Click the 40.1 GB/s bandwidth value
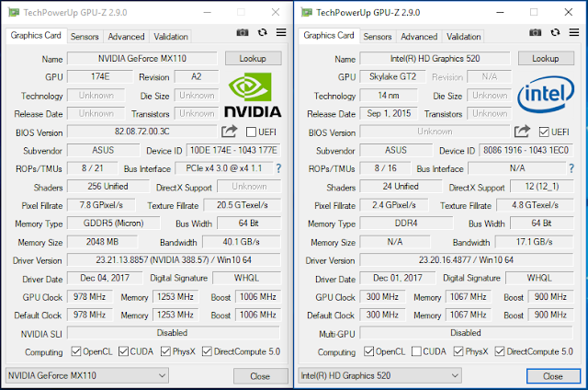The height and width of the screenshot is (390, 588). click(242, 242)
